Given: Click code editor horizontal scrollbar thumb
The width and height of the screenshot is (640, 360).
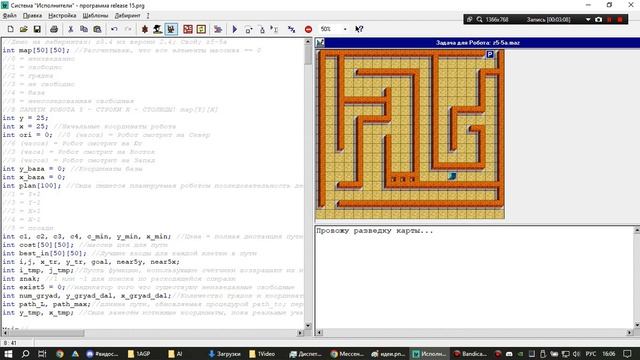Looking at the screenshot, I should tap(46, 333).
